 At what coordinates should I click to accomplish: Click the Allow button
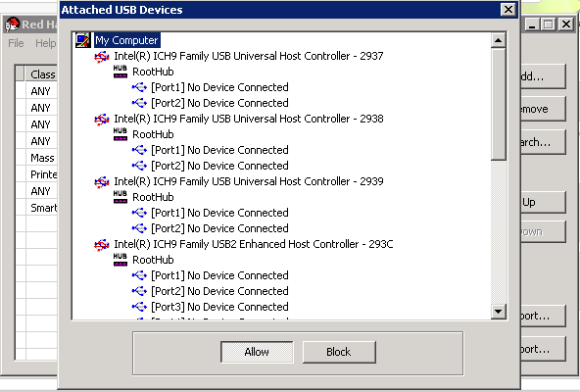(257, 352)
